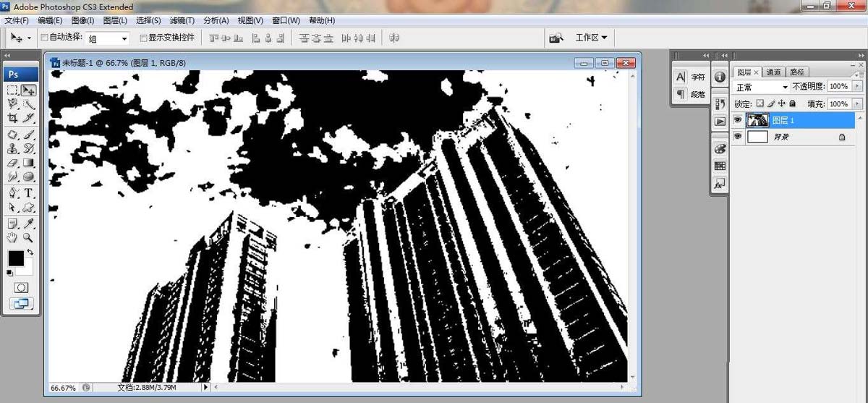The image size is (868, 403).
Task: Click the black foreground color swatch
Action: 16,258
